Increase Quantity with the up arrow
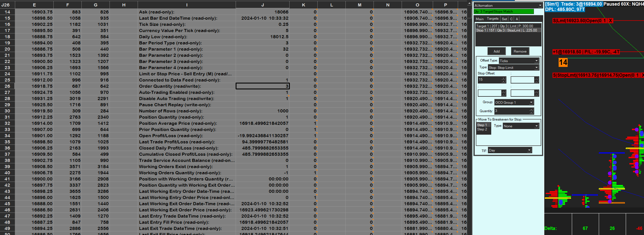Viewport: 644px width, 235px height. (531, 109)
